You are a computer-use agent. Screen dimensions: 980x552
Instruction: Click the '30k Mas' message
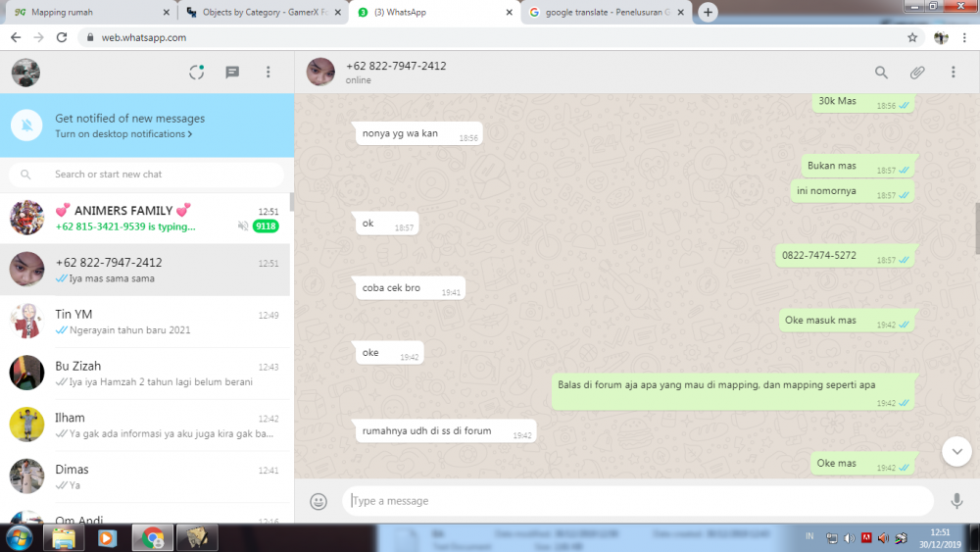tap(863, 103)
